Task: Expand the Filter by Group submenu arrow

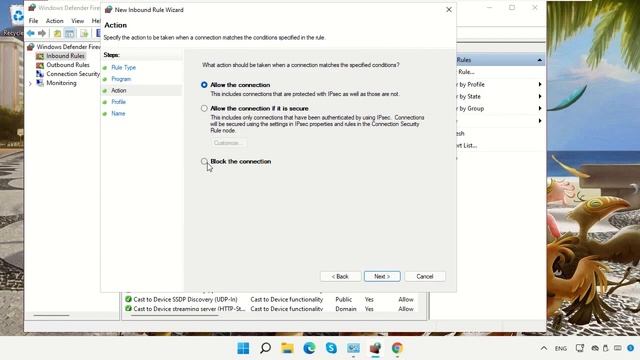Action: pos(540,108)
